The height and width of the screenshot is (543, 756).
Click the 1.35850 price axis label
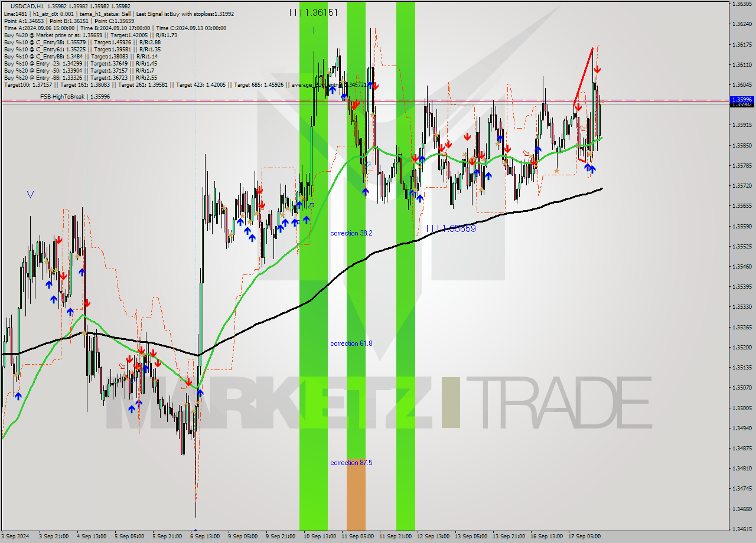point(742,145)
